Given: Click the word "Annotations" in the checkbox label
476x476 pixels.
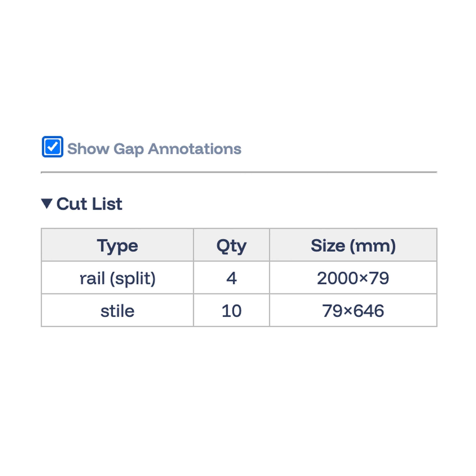Looking at the screenshot, I should (194, 149).
